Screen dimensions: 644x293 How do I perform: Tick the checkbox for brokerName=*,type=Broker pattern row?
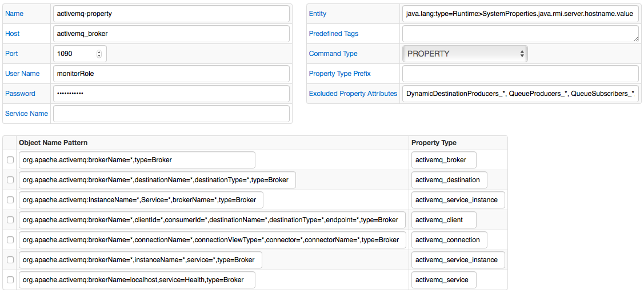click(x=10, y=160)
